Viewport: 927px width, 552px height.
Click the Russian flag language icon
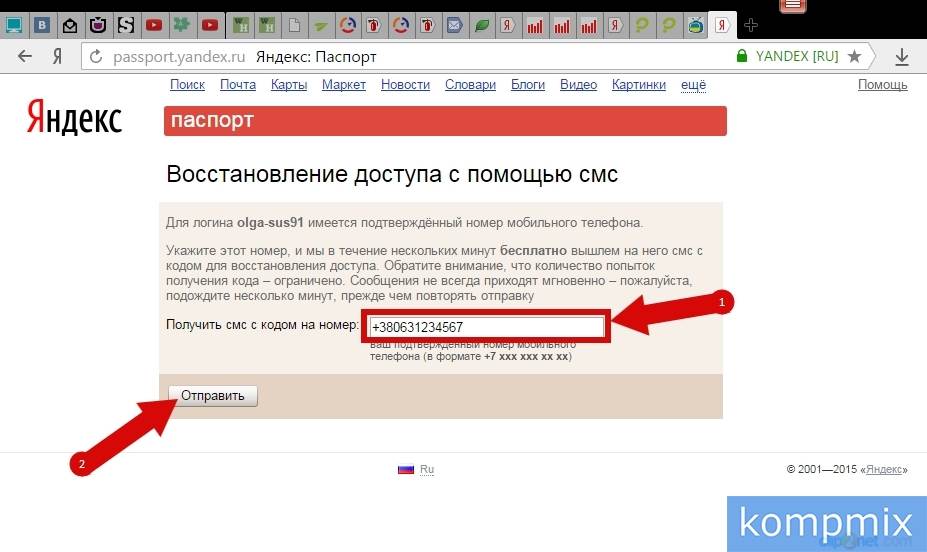(x=406, y=469)
